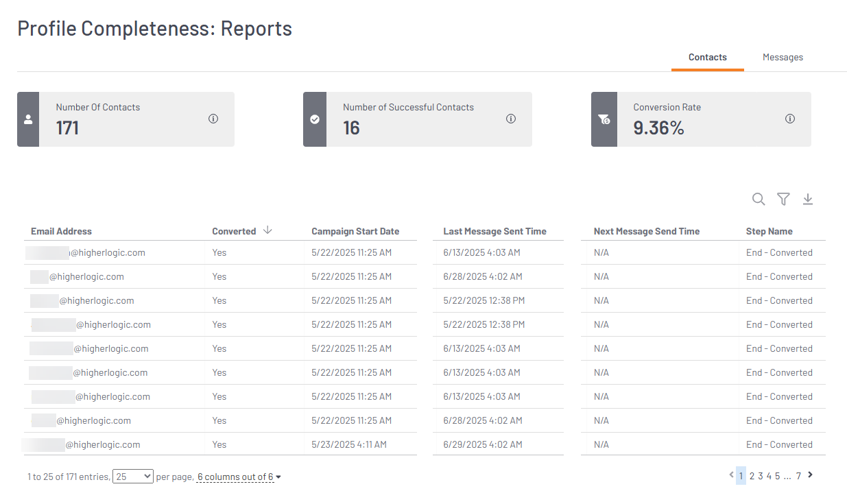Click the previous page chevron
This screenshot has width=847, height=504.
[x=731, y=475]
